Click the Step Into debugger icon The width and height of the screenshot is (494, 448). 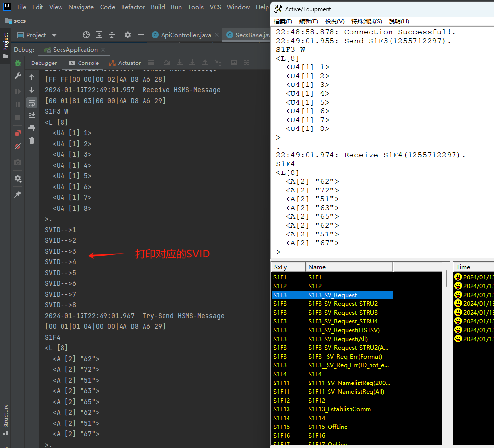[180, 63]
